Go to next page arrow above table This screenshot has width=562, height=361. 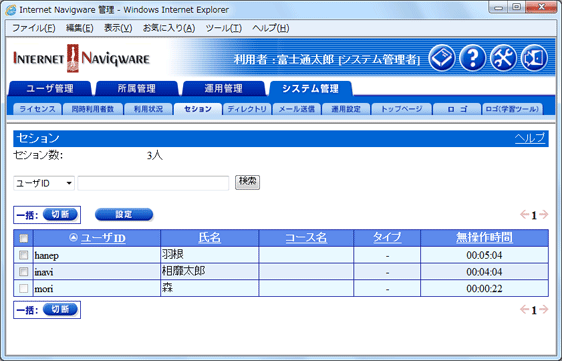pos(544,214)
